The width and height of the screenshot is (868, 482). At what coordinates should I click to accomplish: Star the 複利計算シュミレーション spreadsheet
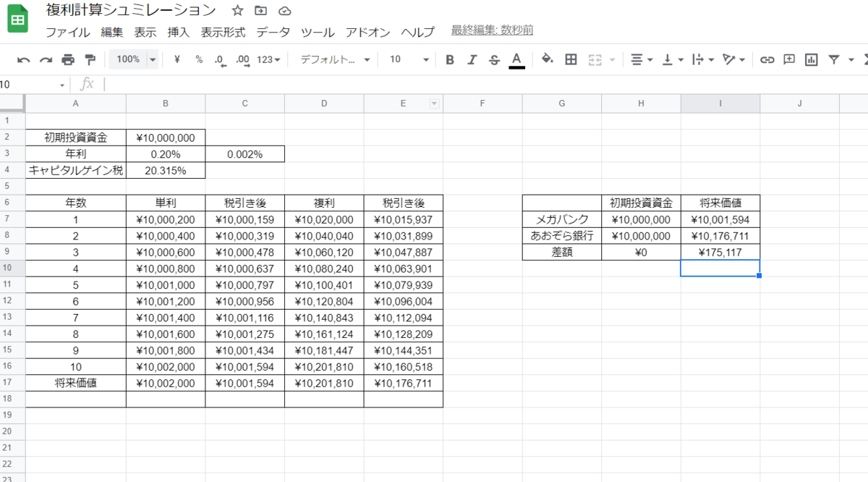point(237,11)
